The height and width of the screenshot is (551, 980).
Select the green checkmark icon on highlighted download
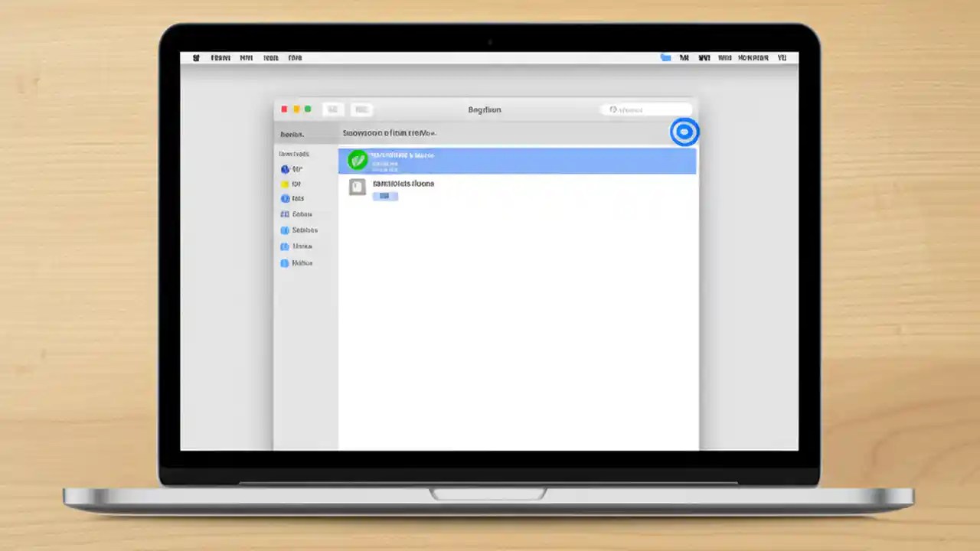pos(357,160)
